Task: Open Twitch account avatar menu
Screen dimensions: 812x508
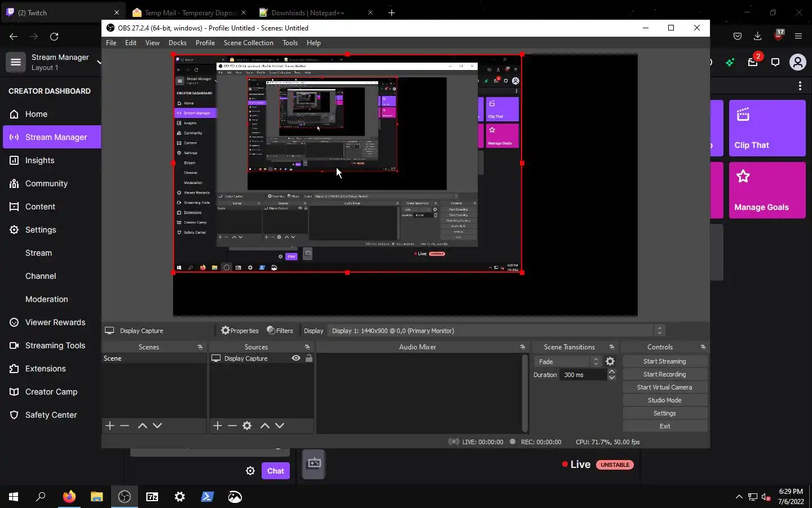Action: (797, 62)
